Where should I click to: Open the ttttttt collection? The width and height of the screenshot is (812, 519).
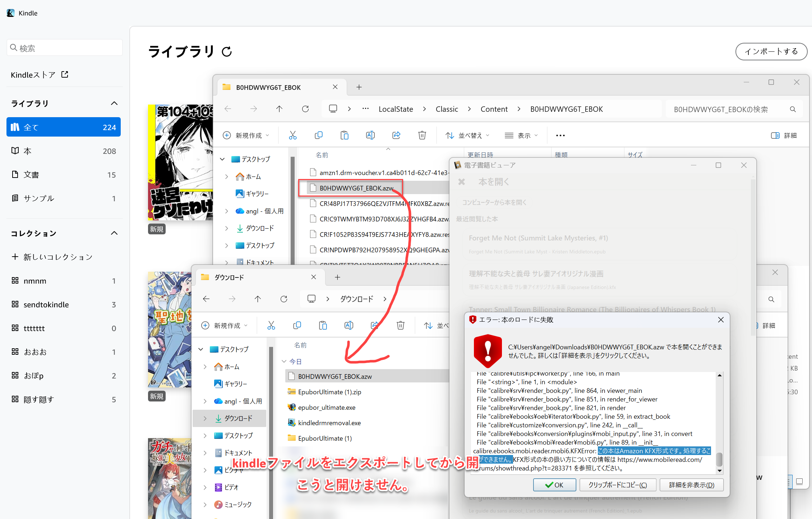(64, 328)
